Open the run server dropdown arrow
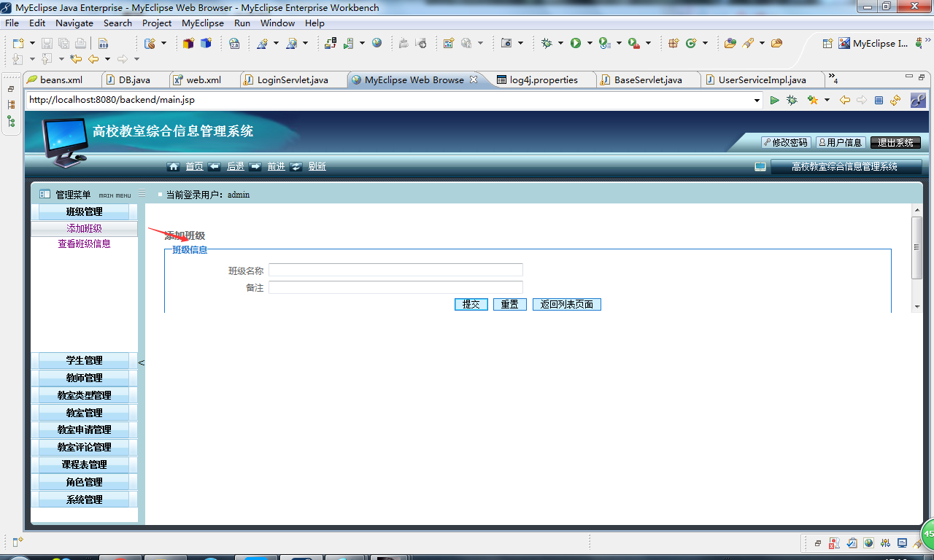This screenshot has width=934, height=560. tap(362, 44)
